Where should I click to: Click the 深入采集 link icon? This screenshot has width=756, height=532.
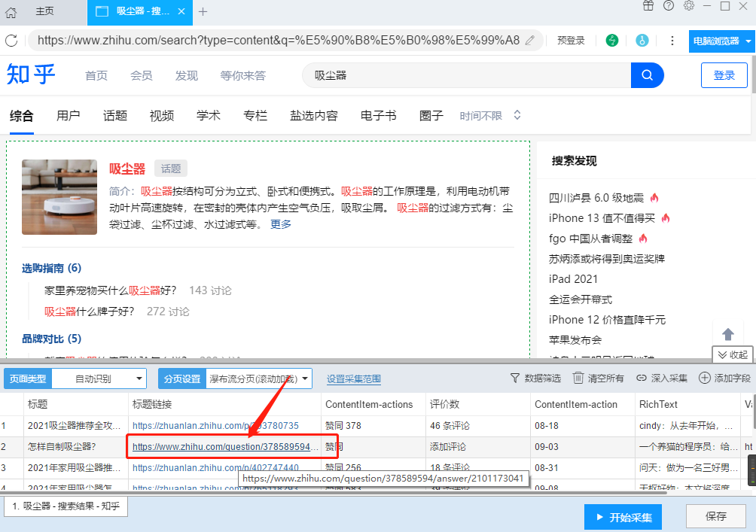pos(642,378)
